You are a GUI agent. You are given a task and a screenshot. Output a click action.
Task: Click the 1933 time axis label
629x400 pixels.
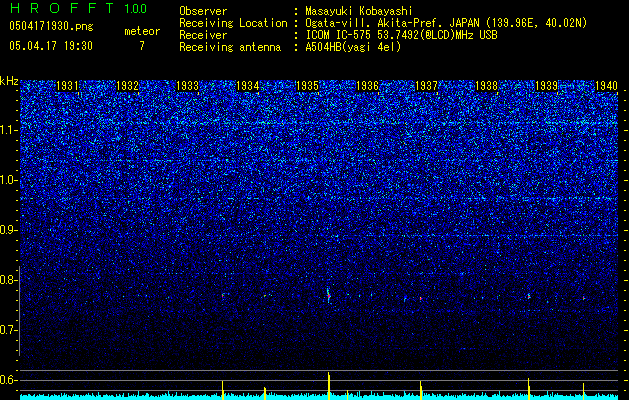click(188, 85)
